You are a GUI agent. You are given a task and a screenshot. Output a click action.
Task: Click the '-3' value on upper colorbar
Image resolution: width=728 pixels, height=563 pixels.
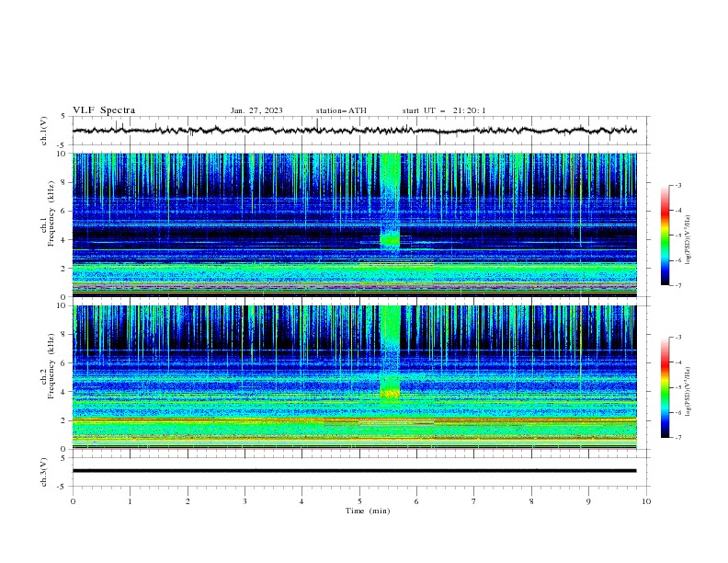point(677,185)
